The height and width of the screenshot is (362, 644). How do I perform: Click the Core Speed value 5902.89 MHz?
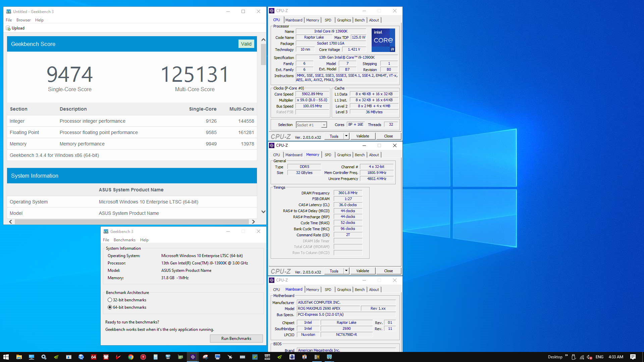(312, 94)
